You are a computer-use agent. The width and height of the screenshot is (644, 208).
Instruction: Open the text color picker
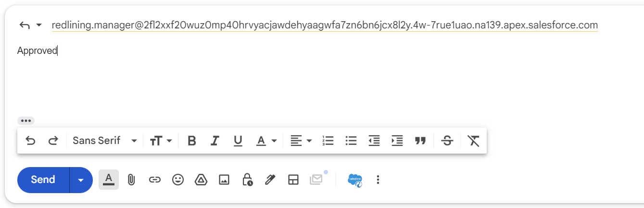[266, 141]
